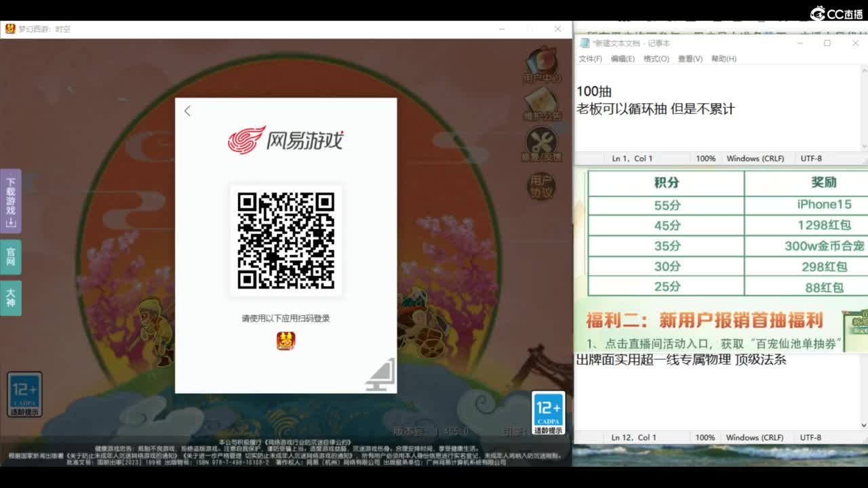This screenshot has height=488, width=868.
Task: Click the '88红包' reward cell
Action: click(824, 287)
